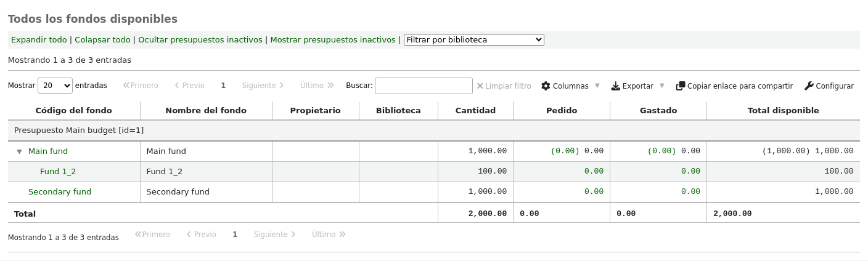Click Expandir todo link
Viewport: 868px width, 261px height.
point(39,40)
